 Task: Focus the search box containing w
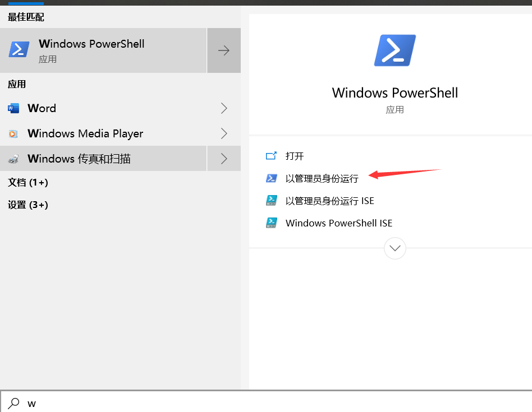coord(267,402)
